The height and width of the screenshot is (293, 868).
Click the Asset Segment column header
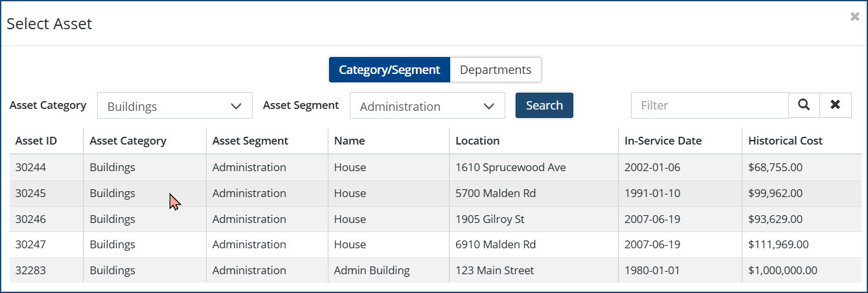pos(250,141)
